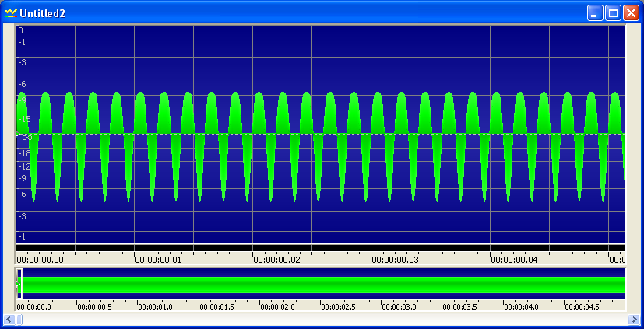Viewport: 644px width, 329px height.
Task: Click time ruler label 00:00:00.02
Action: click(276, 260)
